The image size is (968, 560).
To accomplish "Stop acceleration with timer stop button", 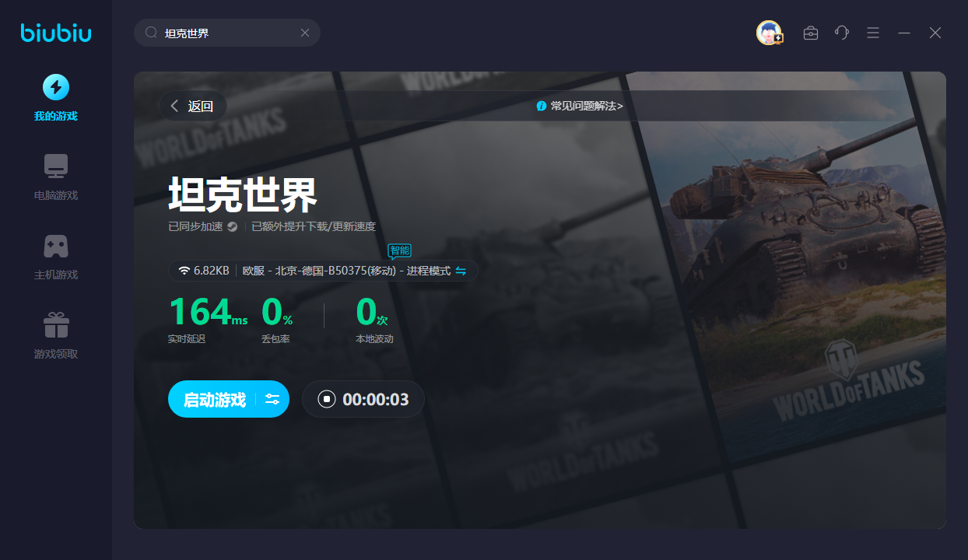I will pyautogui.click(x=327, y=399).
